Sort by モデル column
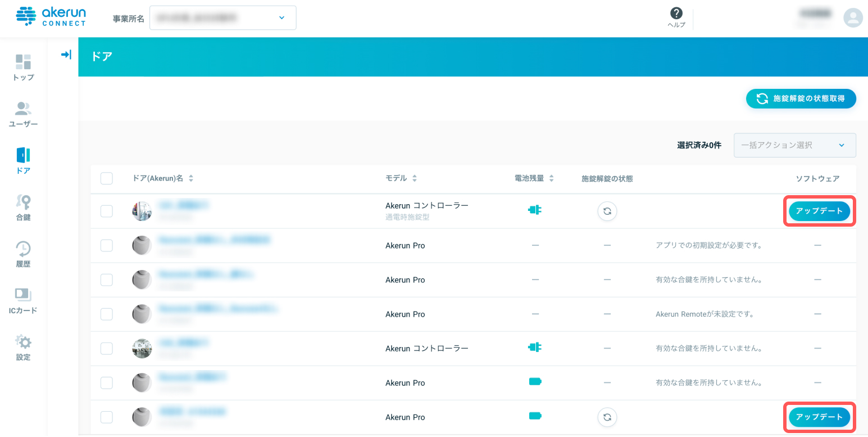 [401, 178]
